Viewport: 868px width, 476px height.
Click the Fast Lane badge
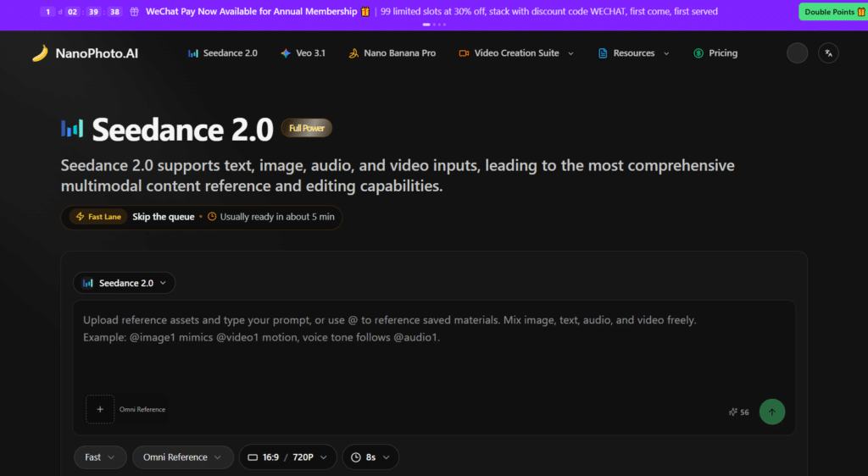(x=98, y=217)
